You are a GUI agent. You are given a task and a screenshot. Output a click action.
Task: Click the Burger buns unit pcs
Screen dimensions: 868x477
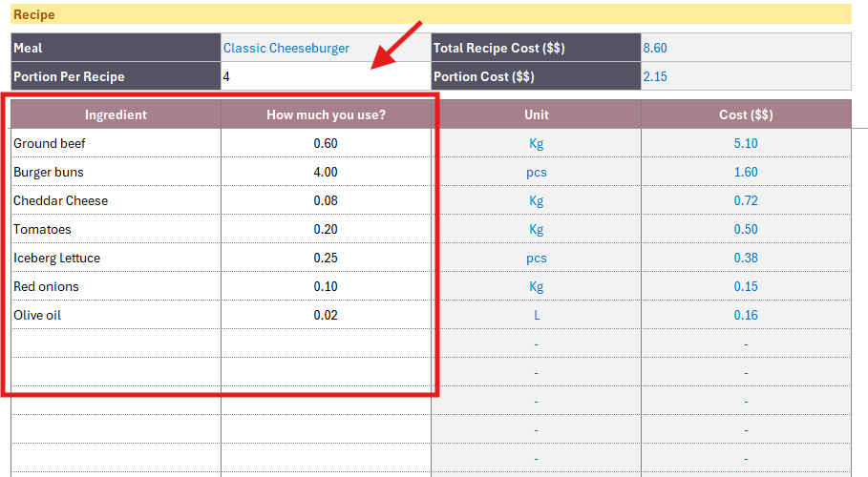[537, 172]
